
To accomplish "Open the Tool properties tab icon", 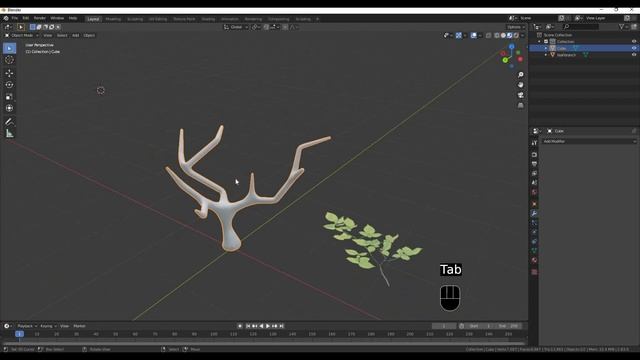I will pyautogui.click(x=534, y=143).
